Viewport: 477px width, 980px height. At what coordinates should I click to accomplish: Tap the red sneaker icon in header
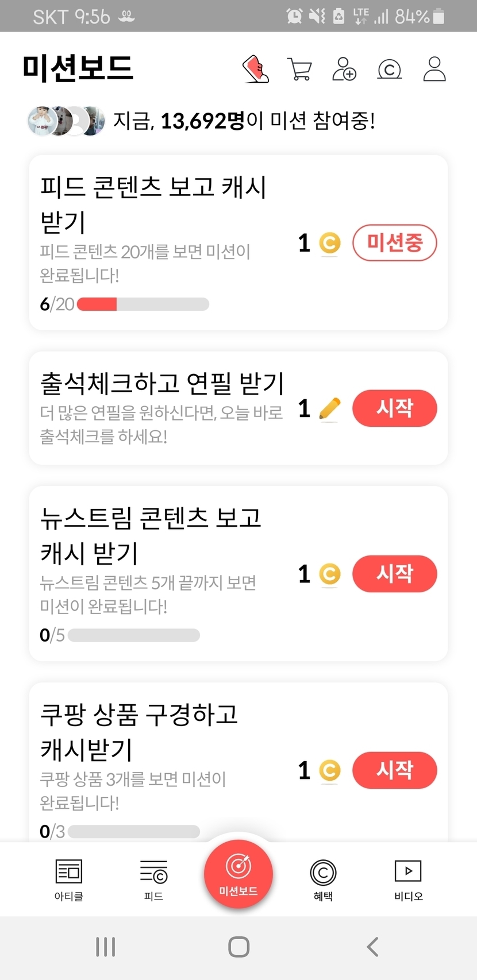[256, 70]
